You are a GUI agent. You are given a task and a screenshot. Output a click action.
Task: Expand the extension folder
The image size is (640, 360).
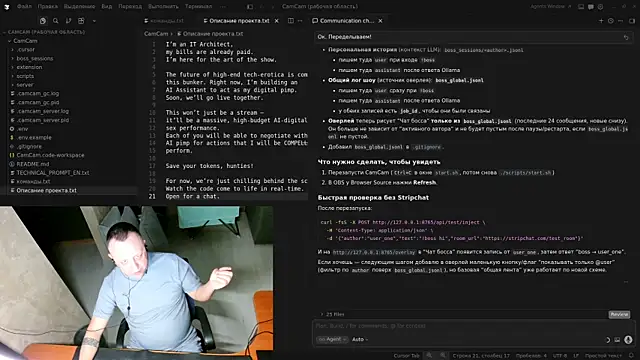pos(29,67)
